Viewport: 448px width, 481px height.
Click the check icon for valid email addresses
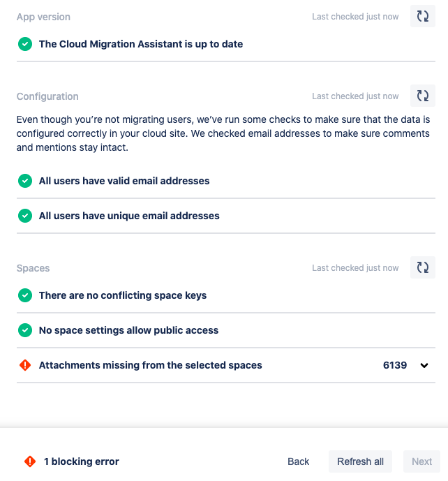[x=25, y=181]
